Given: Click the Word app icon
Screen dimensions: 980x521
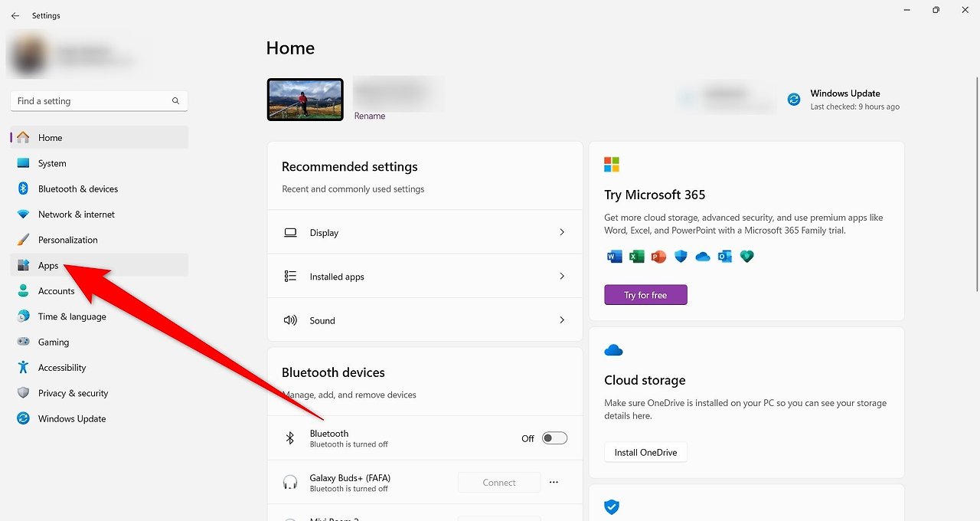Looking at the screenshot, I should 614,257.
